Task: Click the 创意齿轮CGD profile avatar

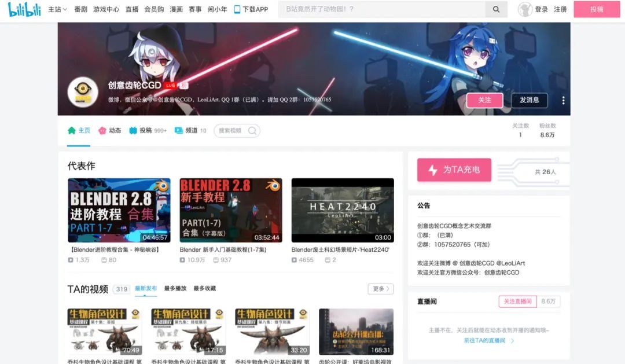Action: click(83, 92)
